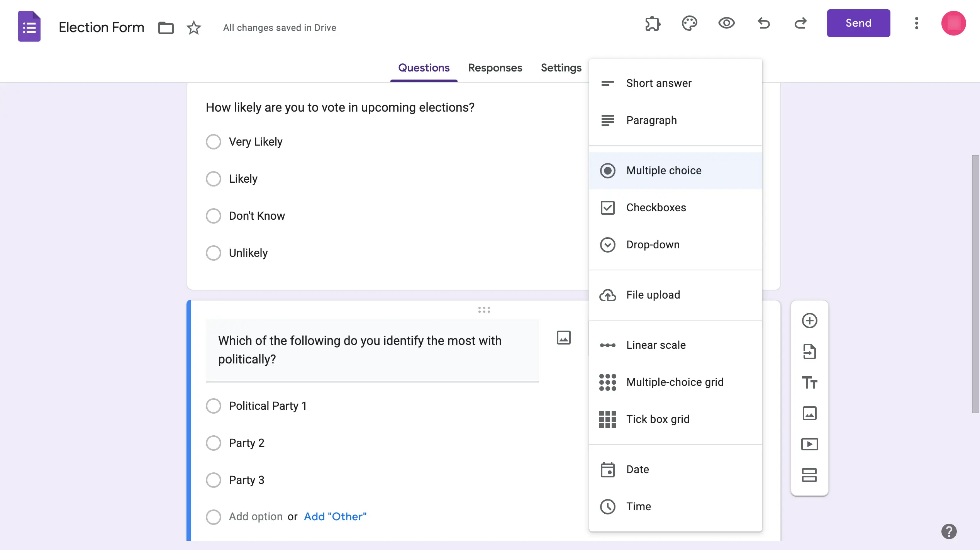The height and width of the screenshot is (550, 980).
Task: Click the add new question icon
Action: (x=810, y=321)
